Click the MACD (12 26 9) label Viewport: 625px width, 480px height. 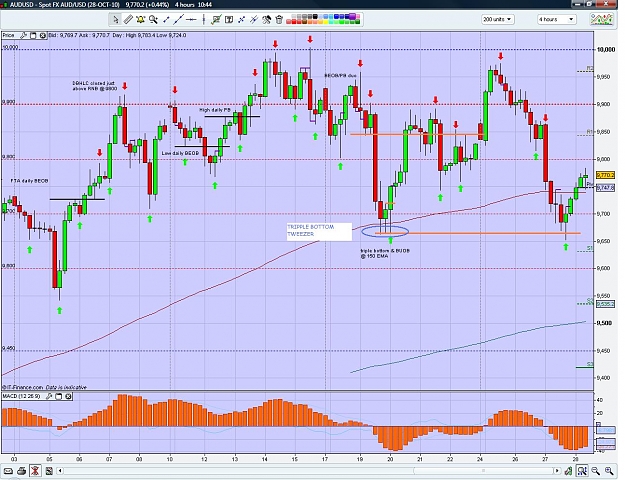(22, 396)
